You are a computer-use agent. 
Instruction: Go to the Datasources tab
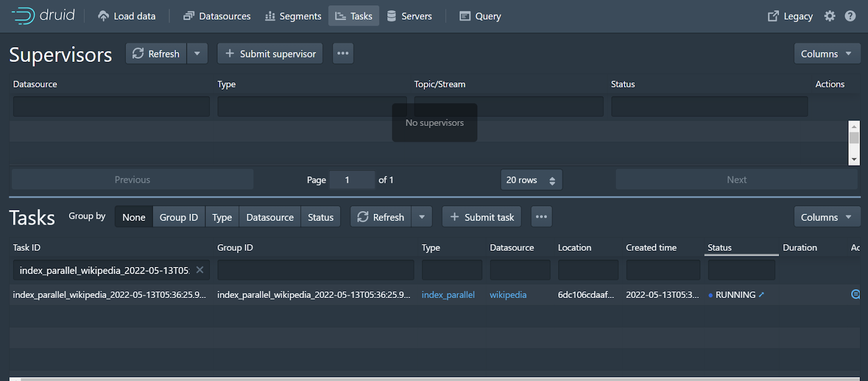coord(217,16)
